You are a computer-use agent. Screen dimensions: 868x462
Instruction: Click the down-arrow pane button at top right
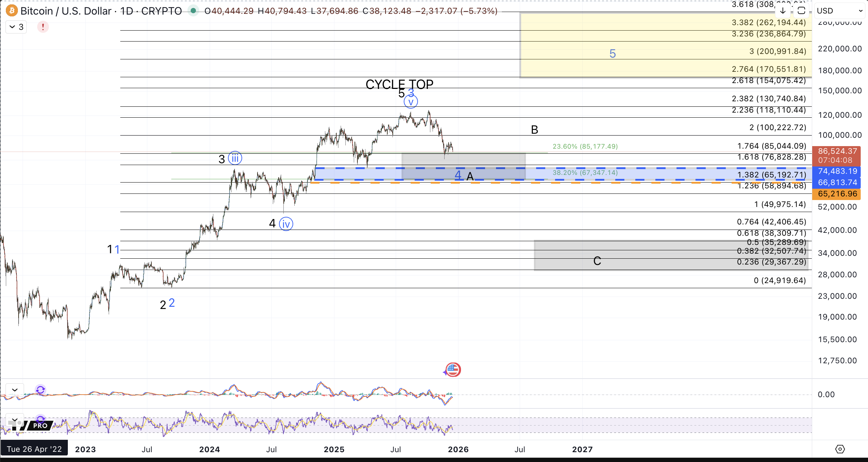point(783,11)
